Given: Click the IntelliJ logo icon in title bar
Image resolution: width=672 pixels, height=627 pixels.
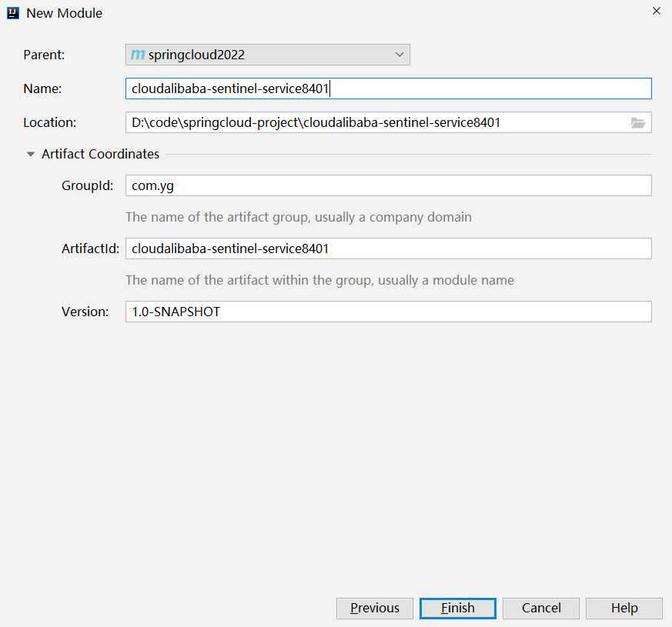Looking at the screenshot, I should (13, 13).
